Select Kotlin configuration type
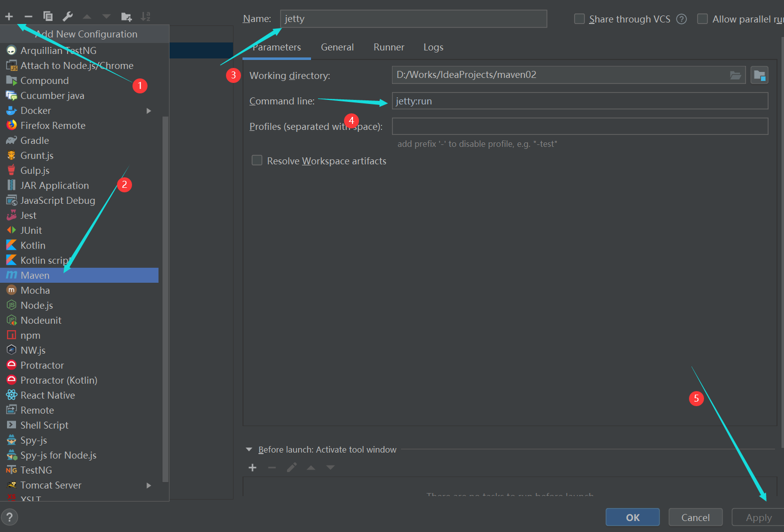This screenshot has height=532, width=784. click(80, 245)
